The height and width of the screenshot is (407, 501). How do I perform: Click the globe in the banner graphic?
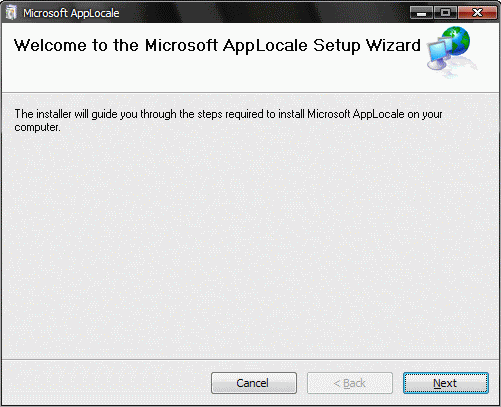[457, 40]
